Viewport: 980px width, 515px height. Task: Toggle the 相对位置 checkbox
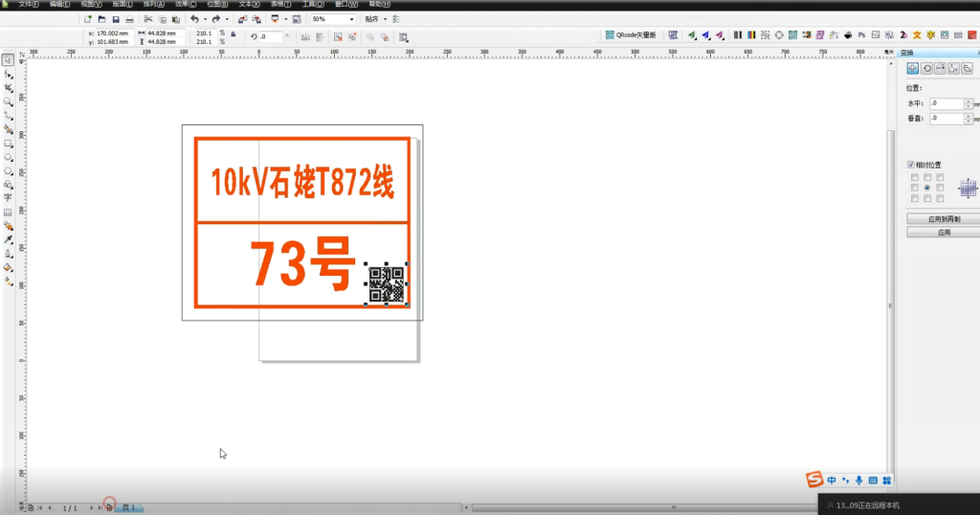click(x=911, y=165)
